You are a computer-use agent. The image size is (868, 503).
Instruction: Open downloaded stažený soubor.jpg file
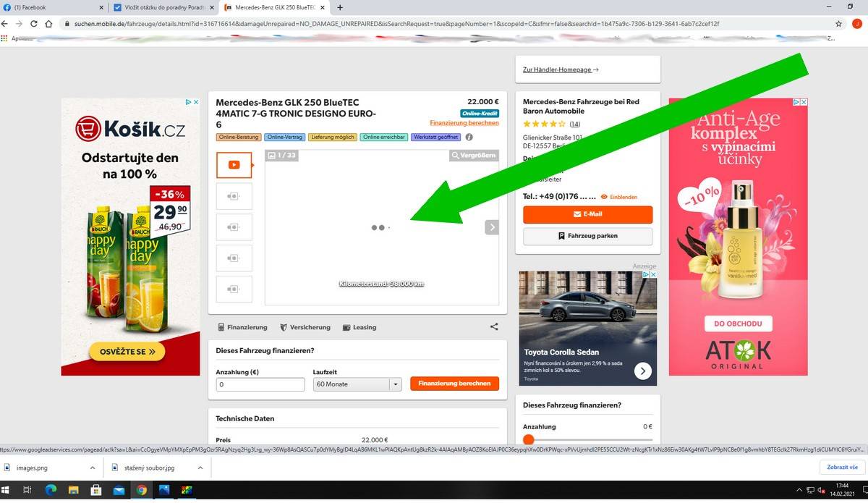pos(148,468)
